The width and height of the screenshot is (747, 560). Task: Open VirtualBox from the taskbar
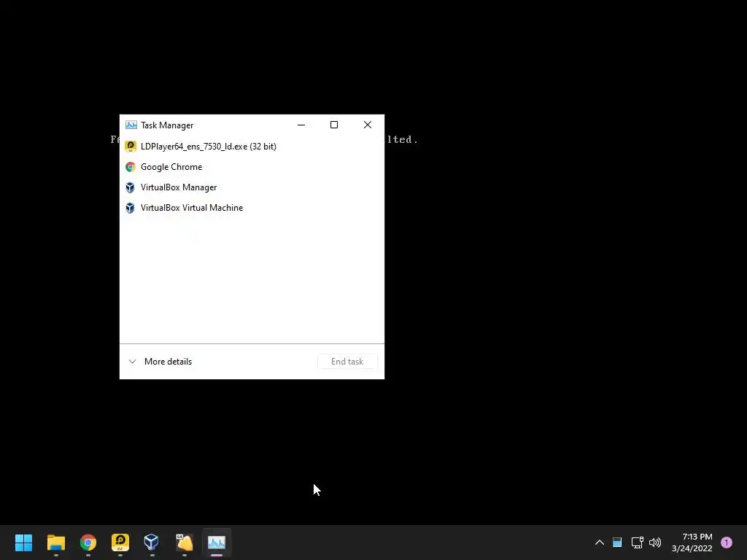pos(152,542)
